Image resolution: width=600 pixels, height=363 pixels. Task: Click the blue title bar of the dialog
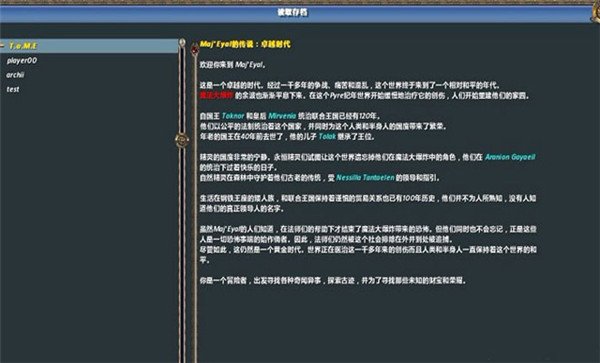pos(295,14)
